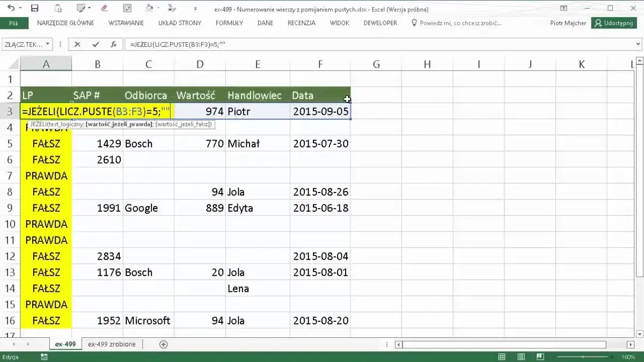The height and width of the screenshot is (362, 644).
Task: Select the eraser icon on the Quick Access Toolbar
Action: 105,7
